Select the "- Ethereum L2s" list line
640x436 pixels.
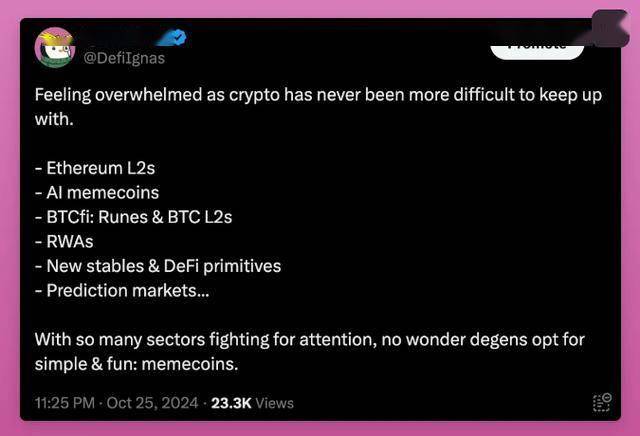click(95, 168)
